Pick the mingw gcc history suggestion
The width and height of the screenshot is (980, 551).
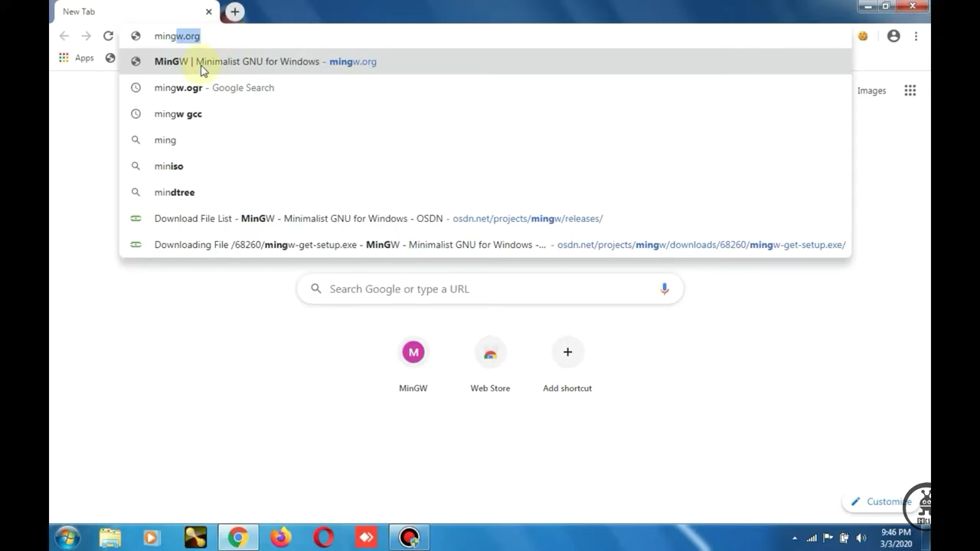(x=485, y=114)
